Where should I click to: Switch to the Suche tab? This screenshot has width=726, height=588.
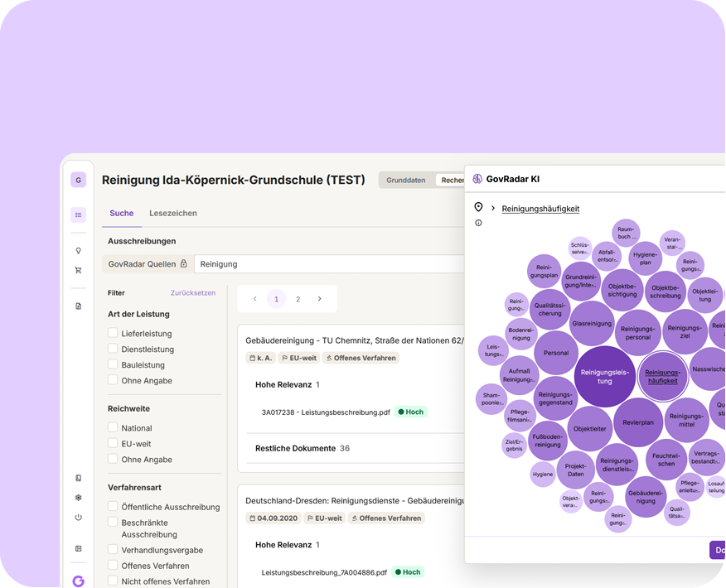pos(121,214)
